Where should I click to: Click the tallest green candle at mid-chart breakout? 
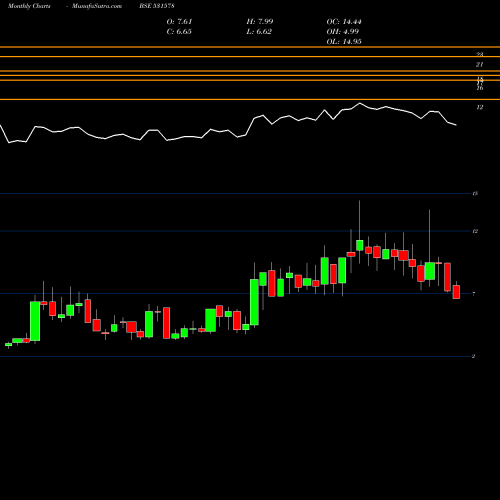tap(254, 302)
